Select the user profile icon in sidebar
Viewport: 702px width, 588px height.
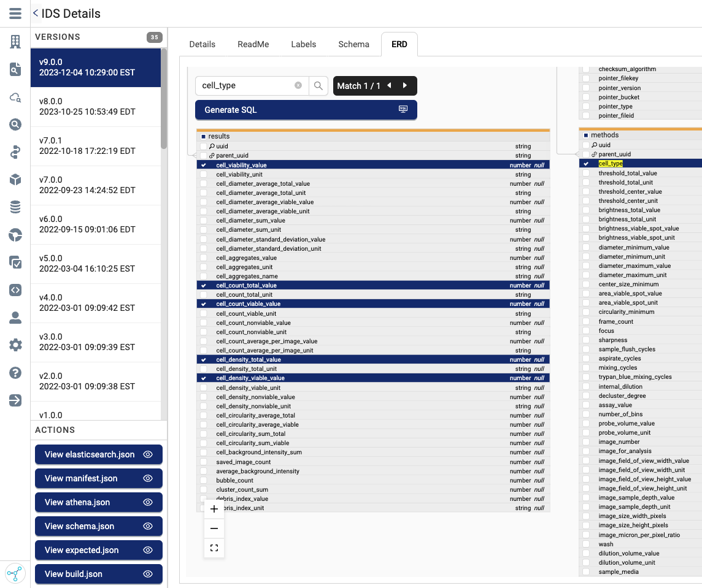15,318
